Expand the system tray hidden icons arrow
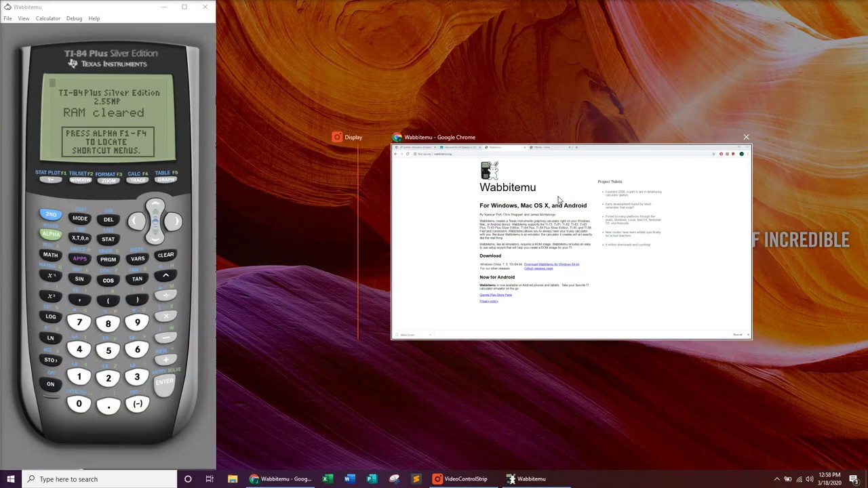Screen dimensions: 868x488 point(777,479)
